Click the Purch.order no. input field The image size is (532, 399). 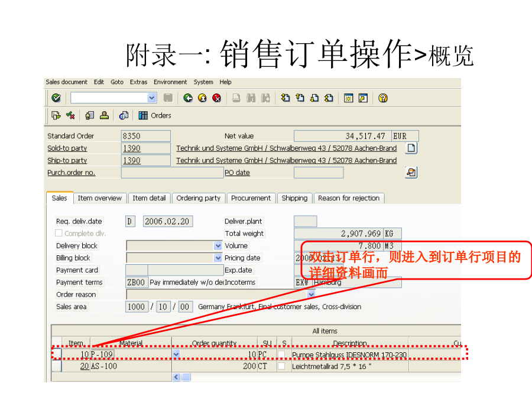pos(173,173)
